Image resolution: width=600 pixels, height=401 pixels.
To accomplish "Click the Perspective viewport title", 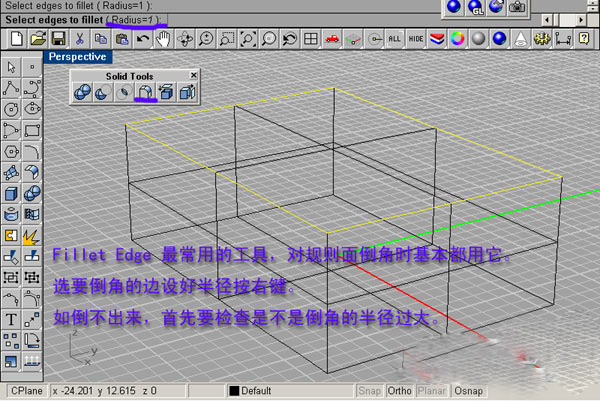I will tap(77, 57).
